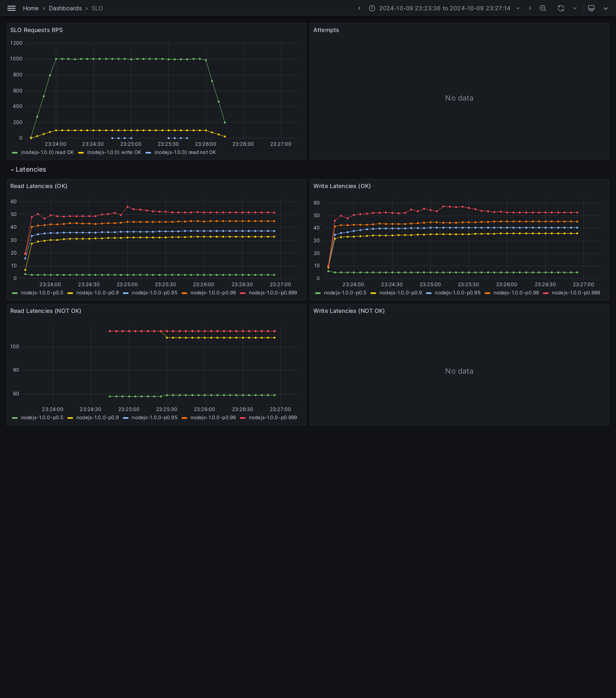616x698 pixels.
Task: Toggle p0.99 series in Read Latencies (OK) legend
Action: tap(213, 293)
